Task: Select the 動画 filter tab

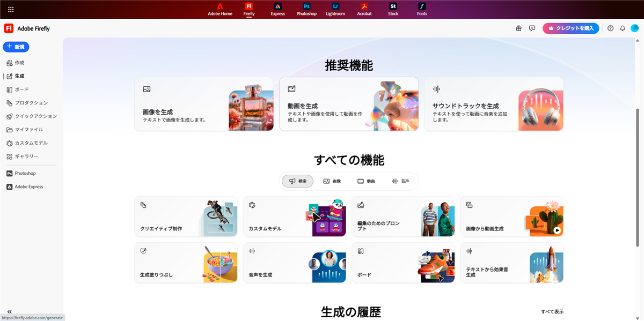Action: pos(366,181)
